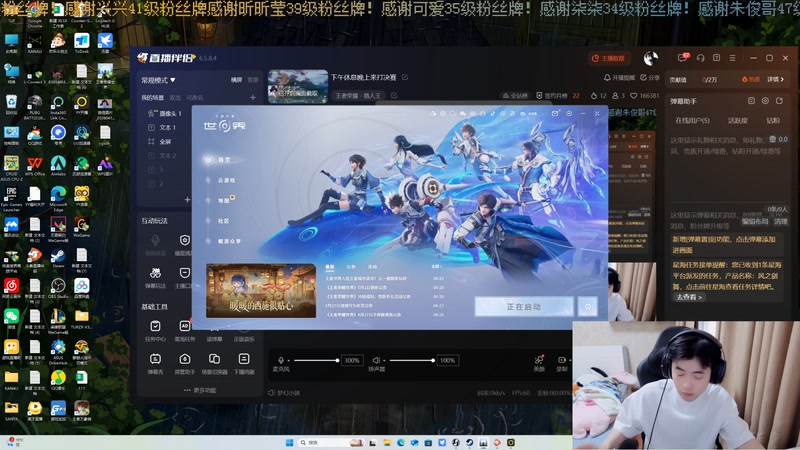Switch to 活跃度 tab
This screenshot has height=450, width=800.
(737, 120)
